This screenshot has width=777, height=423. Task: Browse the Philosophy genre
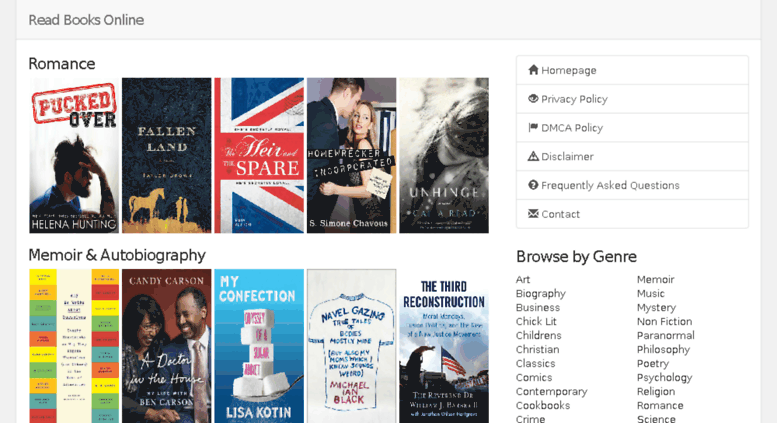(664, 350)
